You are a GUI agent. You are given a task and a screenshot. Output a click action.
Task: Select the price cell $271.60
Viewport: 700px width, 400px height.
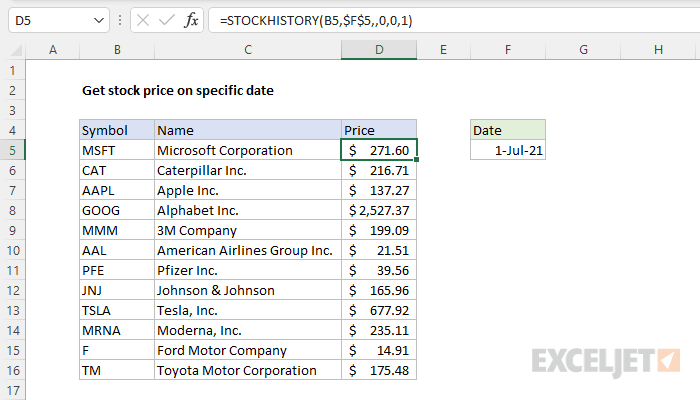pyautogui.click(x=379, y=150)
